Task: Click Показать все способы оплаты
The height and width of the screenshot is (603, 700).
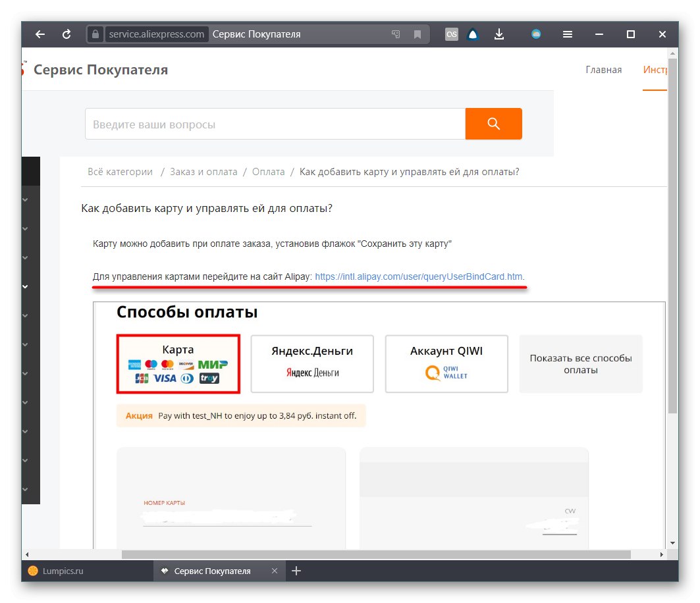Action: [x=581, y=364]
